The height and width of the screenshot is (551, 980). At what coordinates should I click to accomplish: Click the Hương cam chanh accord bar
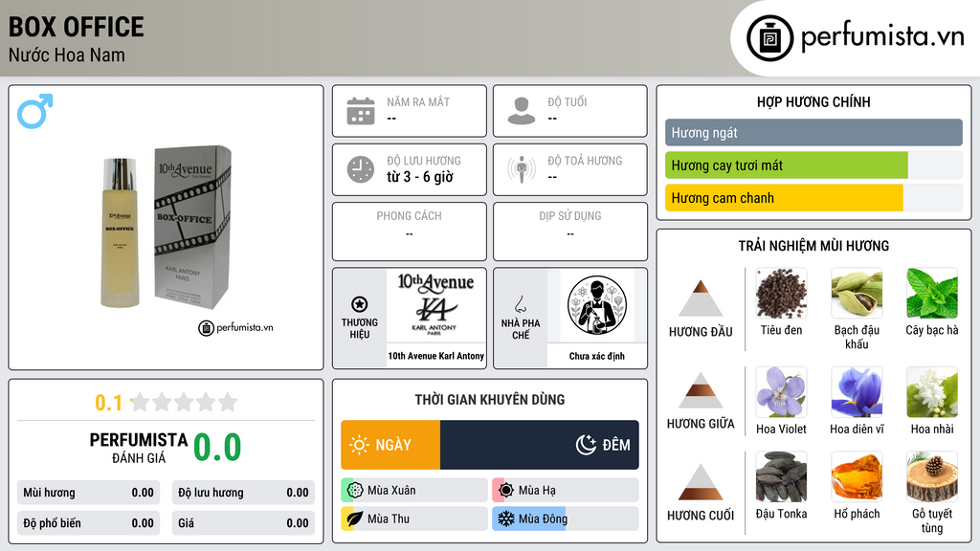pyautogui.click(x=813, y=197)
